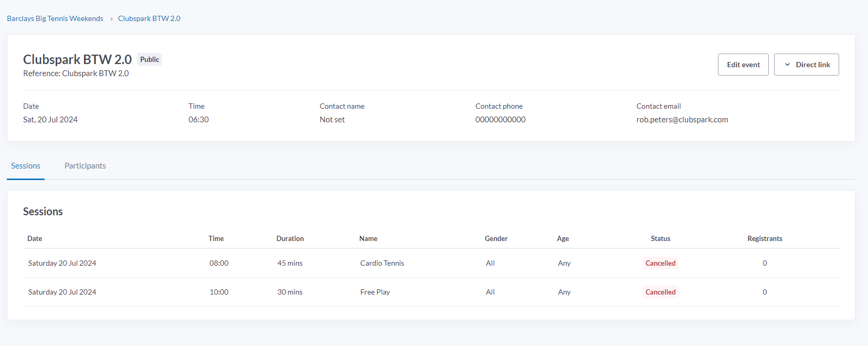
Task: Click the breadcrumb separator arrow icon
Action: pos(111,19)
